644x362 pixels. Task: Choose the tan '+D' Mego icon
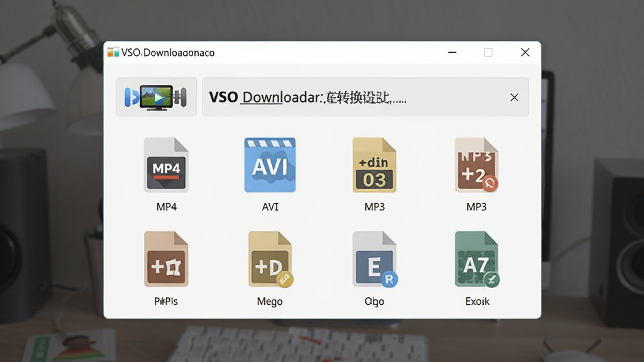click(270, 259)
